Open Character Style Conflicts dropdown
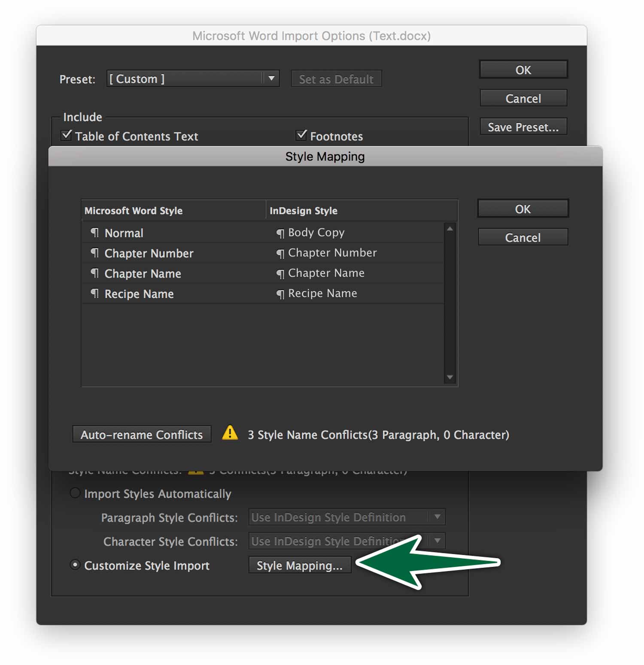Viewport: 644px width, 665px height. (347, 541)
